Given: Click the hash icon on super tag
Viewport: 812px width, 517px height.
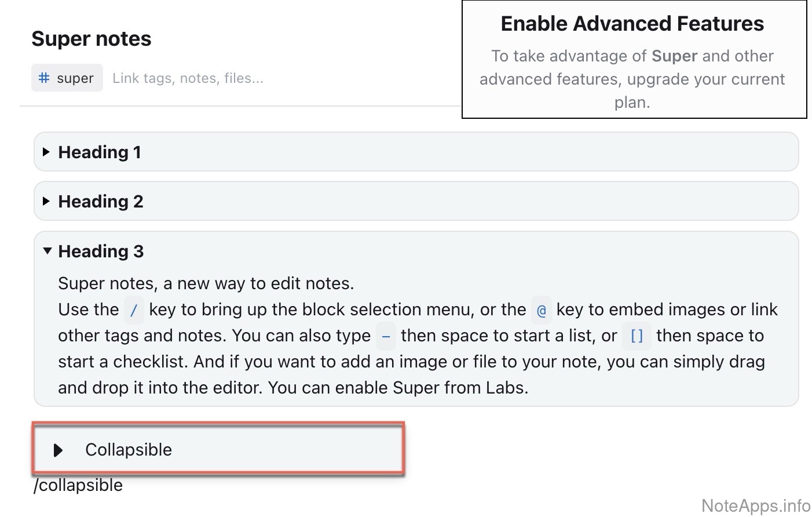Looking at the screenshot, I should coord(44,78).
